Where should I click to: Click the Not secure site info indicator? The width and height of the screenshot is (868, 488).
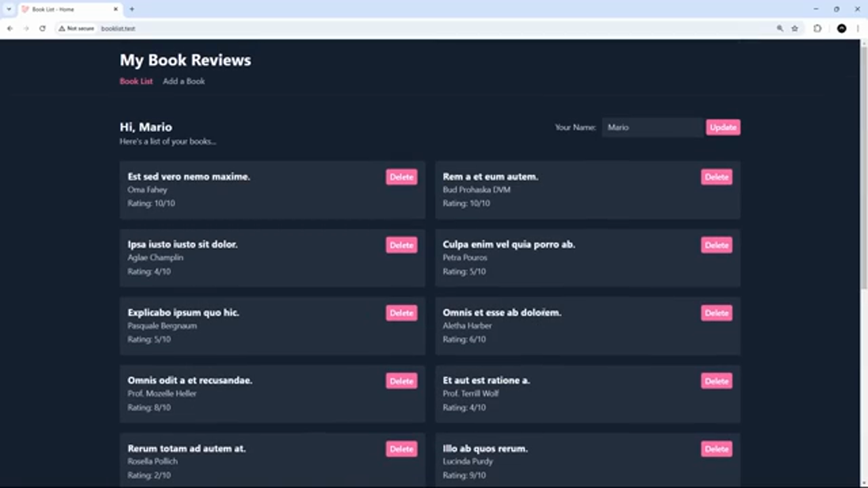click(77, 28)
